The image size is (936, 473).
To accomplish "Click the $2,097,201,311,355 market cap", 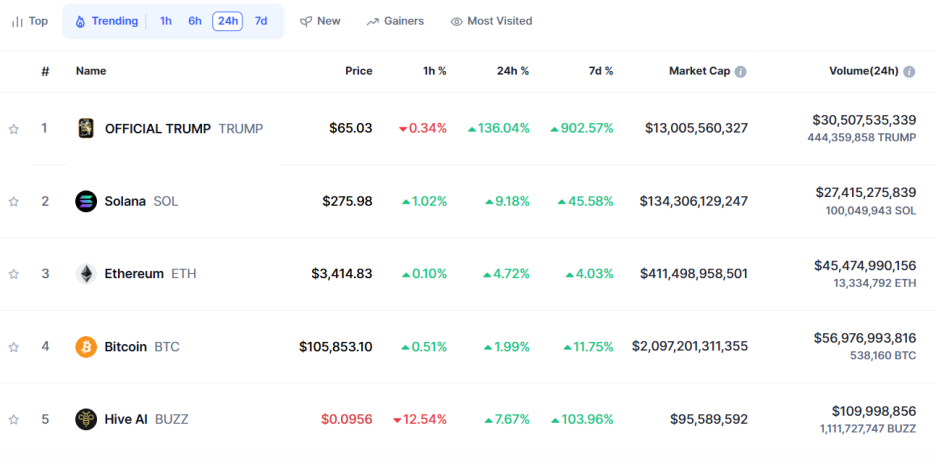I will 690,346.
